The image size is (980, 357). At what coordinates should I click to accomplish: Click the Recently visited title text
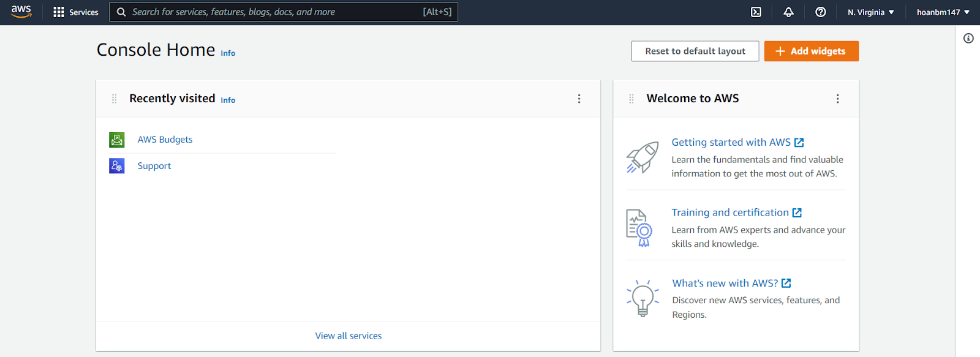pyautogui.click(x=172, y=99)
